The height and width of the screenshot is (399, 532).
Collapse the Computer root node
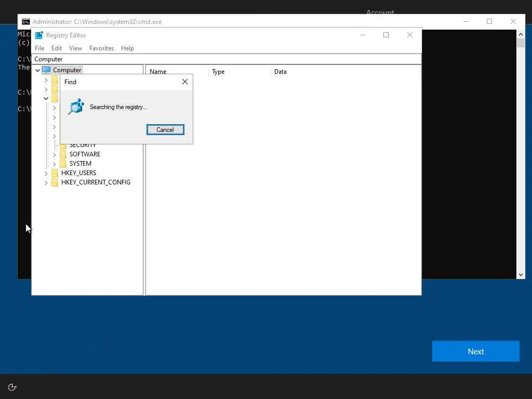tap(37, 70)
